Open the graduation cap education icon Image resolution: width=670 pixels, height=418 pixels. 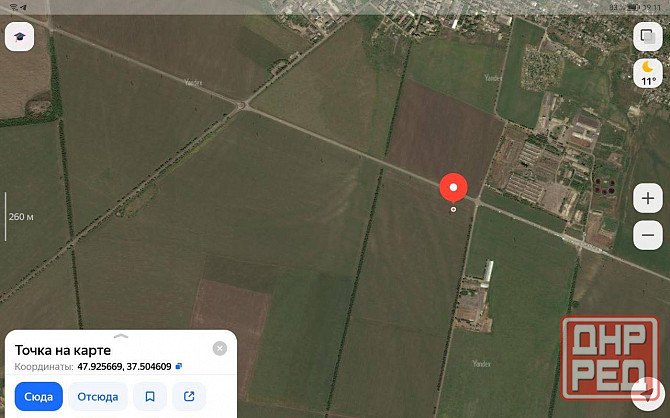[20, 37]
